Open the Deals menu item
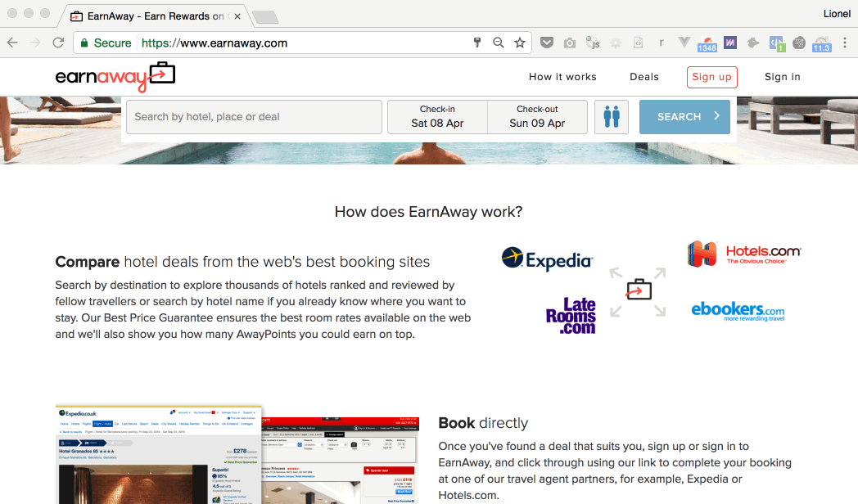The image size is (858, 504). coord(644,77)
